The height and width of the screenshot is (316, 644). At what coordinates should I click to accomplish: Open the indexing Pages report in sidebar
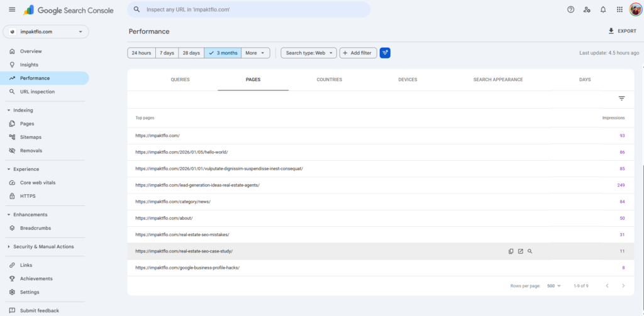(x=45, y=124)
